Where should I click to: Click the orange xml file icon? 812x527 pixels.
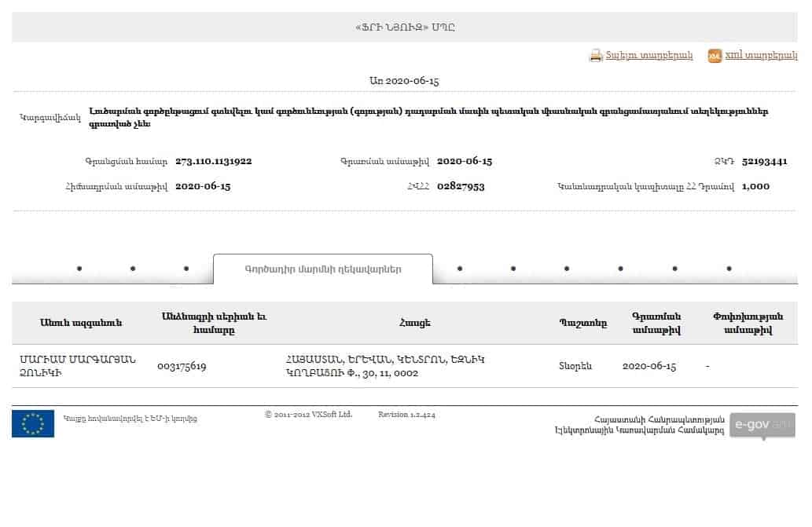tap(715, 55)
